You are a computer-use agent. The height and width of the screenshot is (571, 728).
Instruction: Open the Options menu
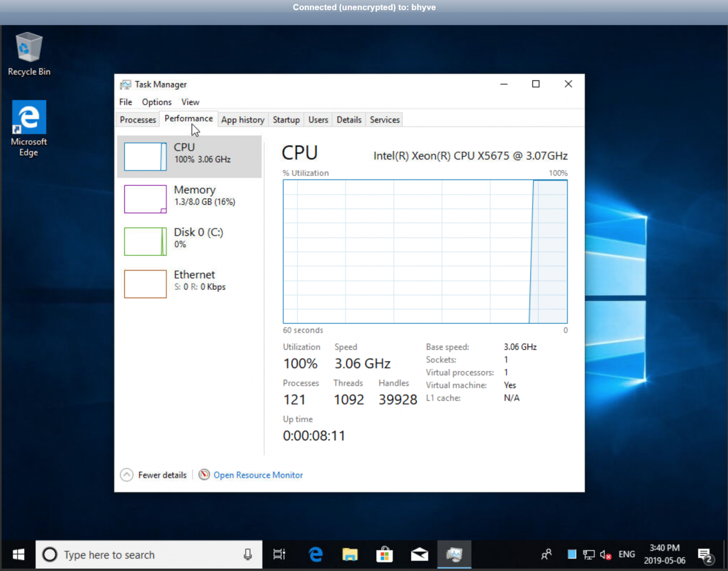(x=157, y=102)
